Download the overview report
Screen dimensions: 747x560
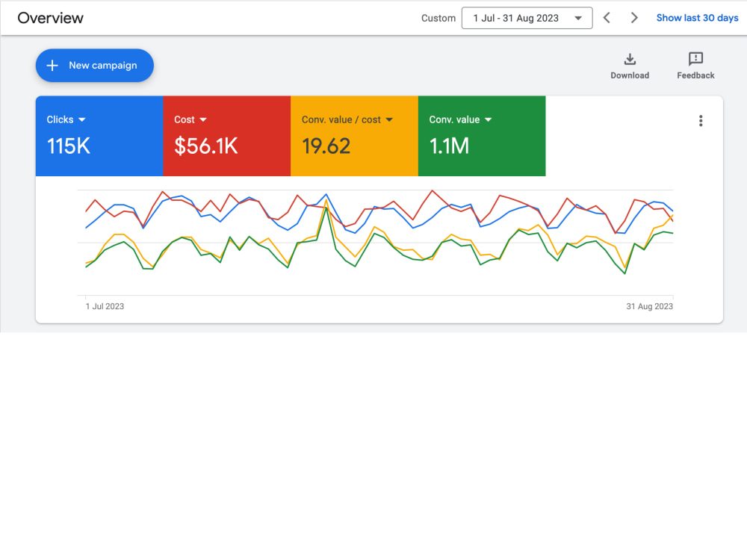click(630, 66)
